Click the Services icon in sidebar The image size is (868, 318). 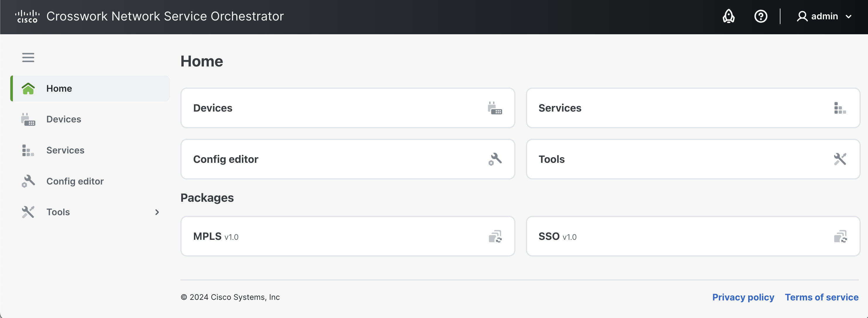[x=28, y=150]
